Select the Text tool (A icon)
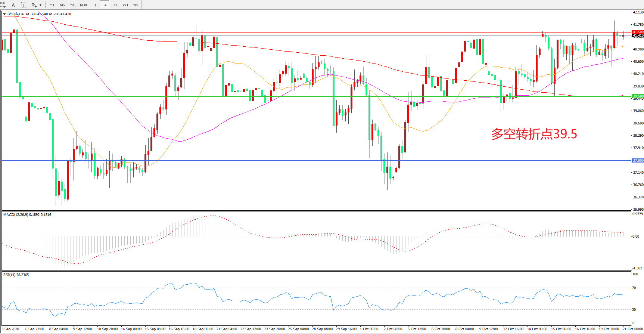Viewport: 644px width, 334px height. (13, 5)
